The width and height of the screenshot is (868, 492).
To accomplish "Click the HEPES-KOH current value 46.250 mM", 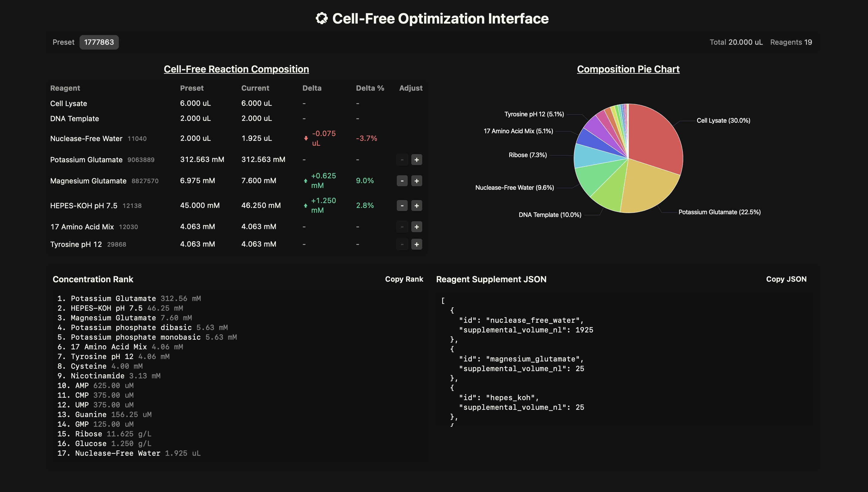I will (x=261, y=206).
